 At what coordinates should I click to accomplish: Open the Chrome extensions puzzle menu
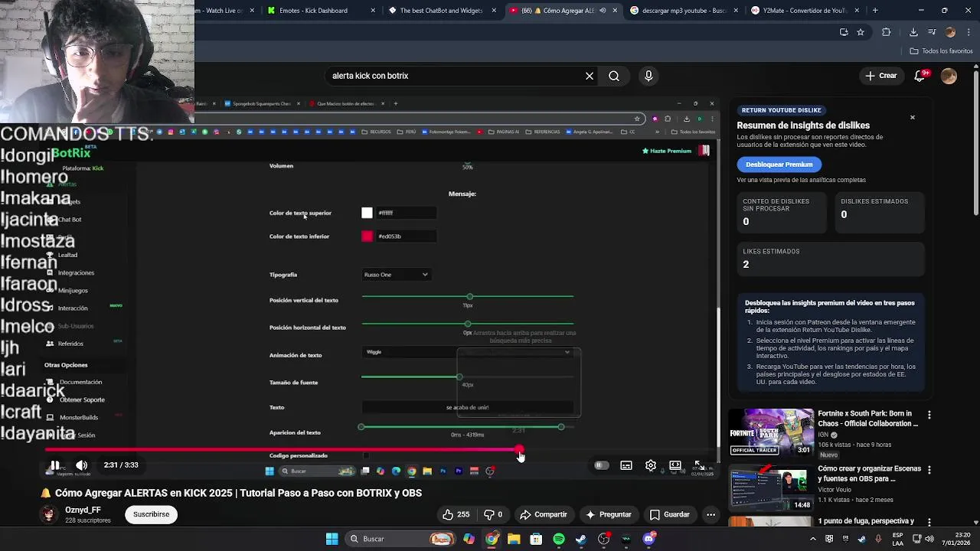[887, 32]
